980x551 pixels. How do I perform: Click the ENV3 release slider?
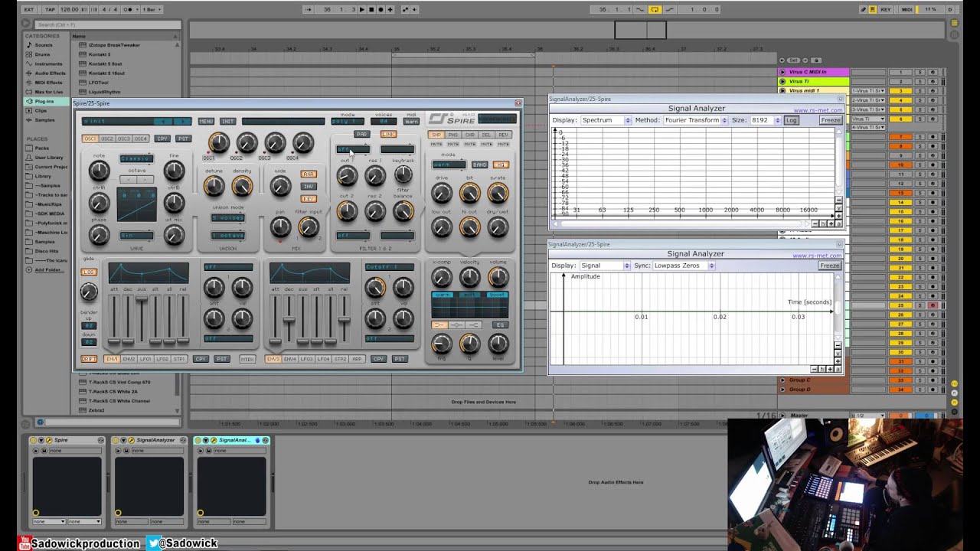tap(345, 318)
